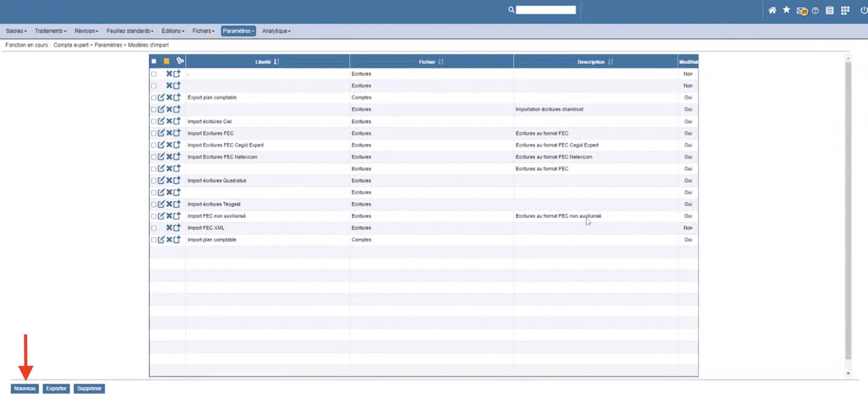This screenshot has width=868, height=394.
Task: Duplicate the Import FEC XML model
Action: [177, 227]
